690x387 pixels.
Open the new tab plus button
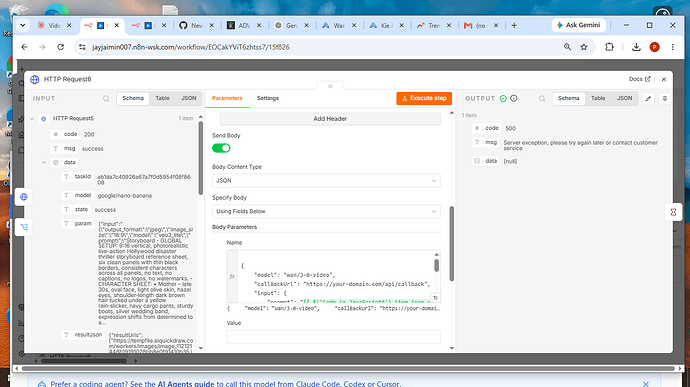pos(514,26)
